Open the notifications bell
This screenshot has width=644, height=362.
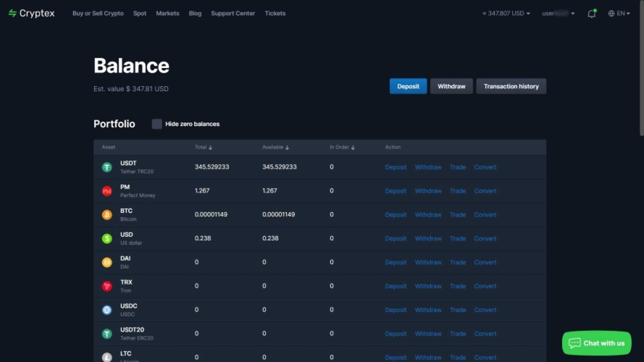592,13
